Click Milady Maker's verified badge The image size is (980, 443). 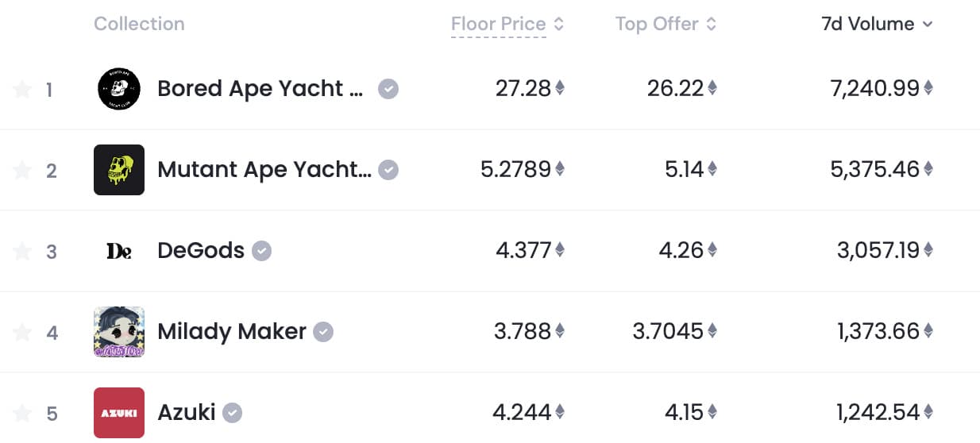323,332
